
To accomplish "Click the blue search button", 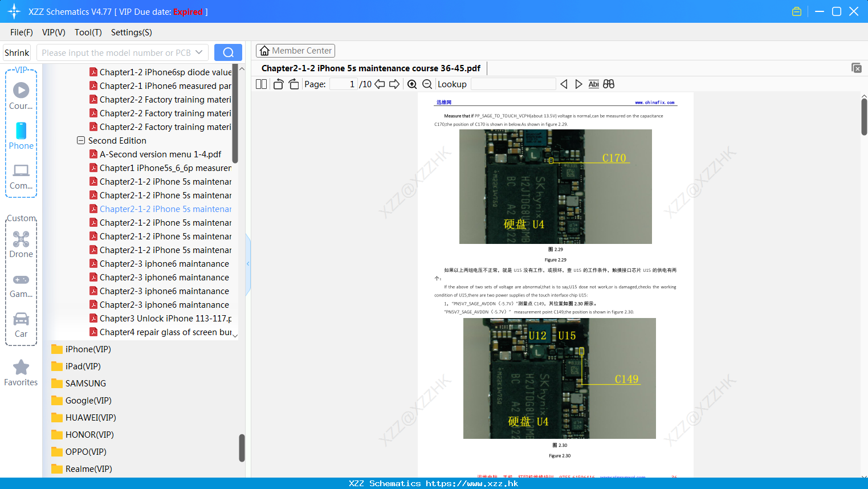I will point(228,52).
